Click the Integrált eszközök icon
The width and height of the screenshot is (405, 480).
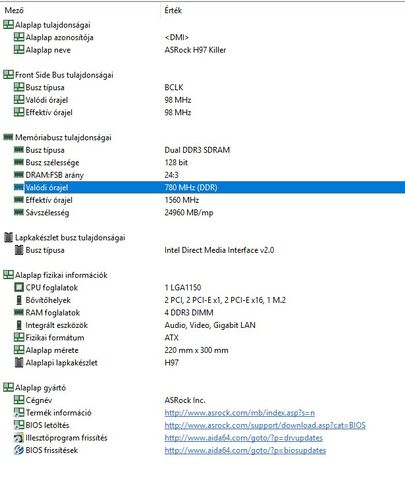point(19,325)
